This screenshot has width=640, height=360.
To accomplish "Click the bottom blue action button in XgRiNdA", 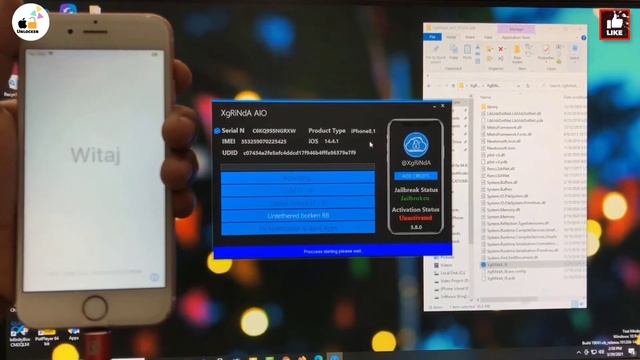I will pos(298,229).
